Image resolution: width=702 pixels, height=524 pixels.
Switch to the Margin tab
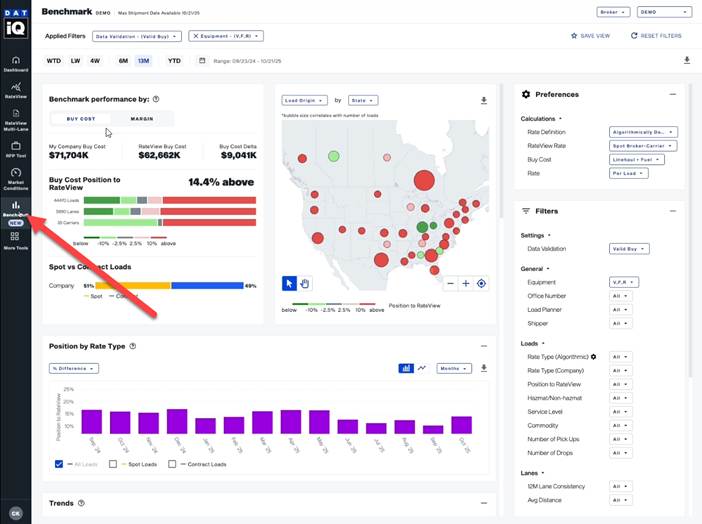pyautogui.click(x=141, y=119)
